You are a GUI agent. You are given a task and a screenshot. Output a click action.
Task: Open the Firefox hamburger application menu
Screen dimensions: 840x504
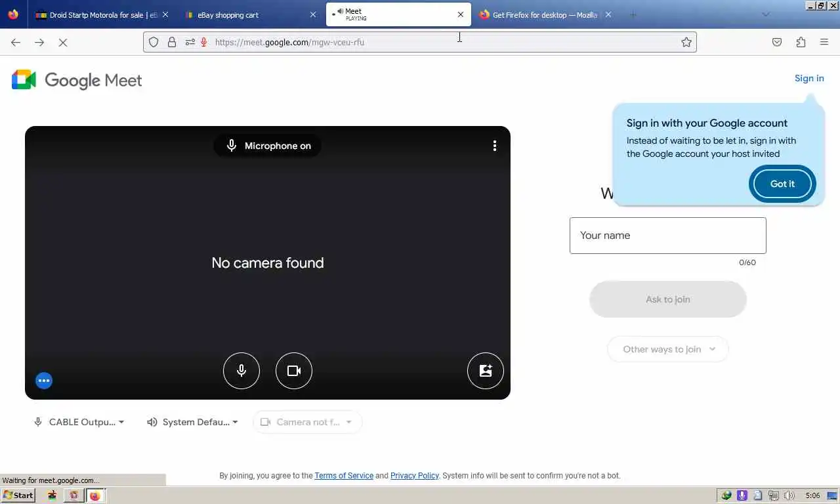pyautogui.click(x=824, y=42)
